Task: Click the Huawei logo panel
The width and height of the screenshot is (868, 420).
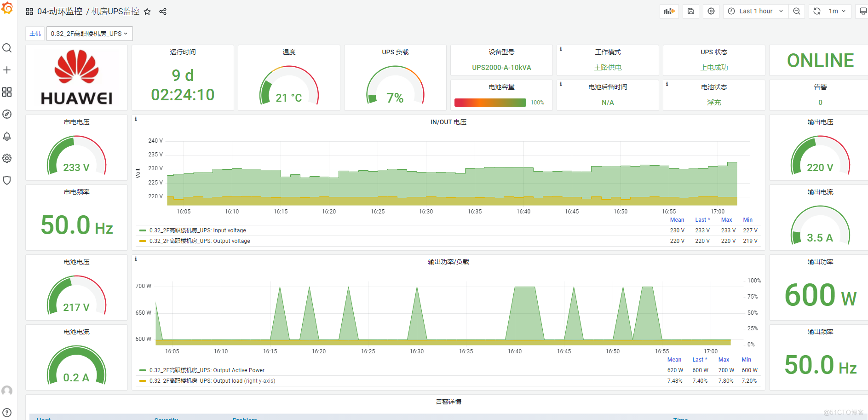Action: (76, 78)
